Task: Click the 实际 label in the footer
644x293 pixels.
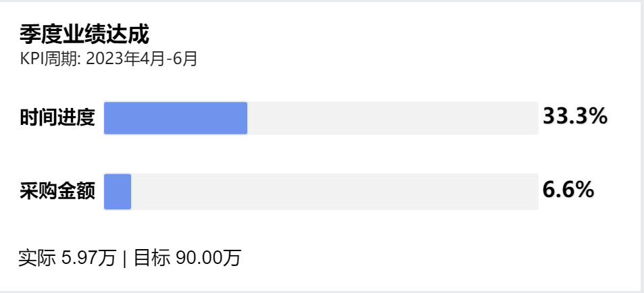Action: tap(37, 258)
